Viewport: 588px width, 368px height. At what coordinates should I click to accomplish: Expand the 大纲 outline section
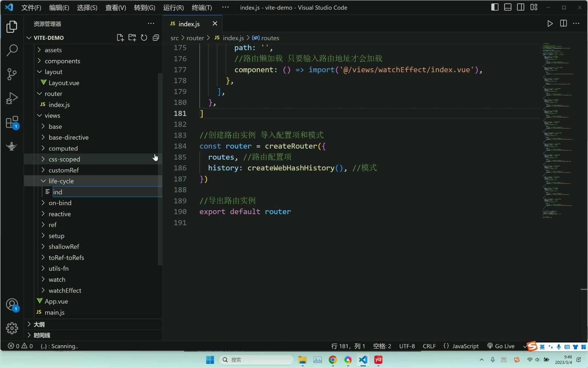(93, 324)
